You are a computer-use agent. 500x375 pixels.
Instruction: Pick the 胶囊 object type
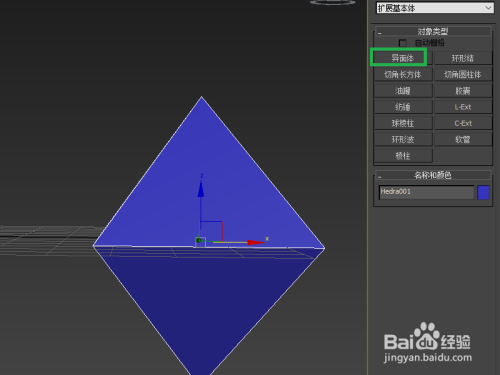(463, 91)
